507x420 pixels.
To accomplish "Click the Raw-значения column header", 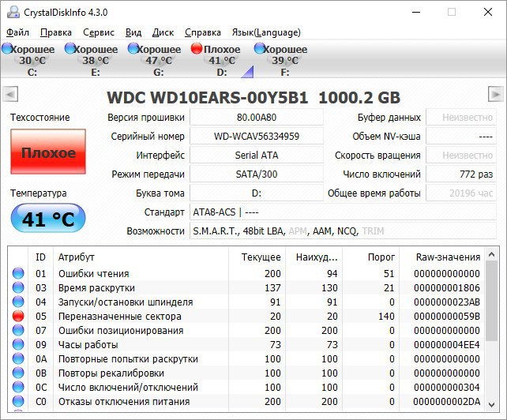I will tap(442, 257).
